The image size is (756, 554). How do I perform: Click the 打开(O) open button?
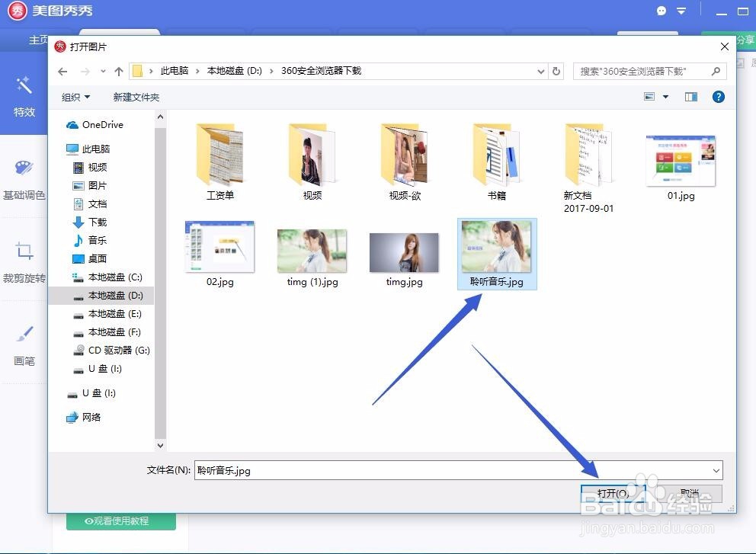coord(613,494)
